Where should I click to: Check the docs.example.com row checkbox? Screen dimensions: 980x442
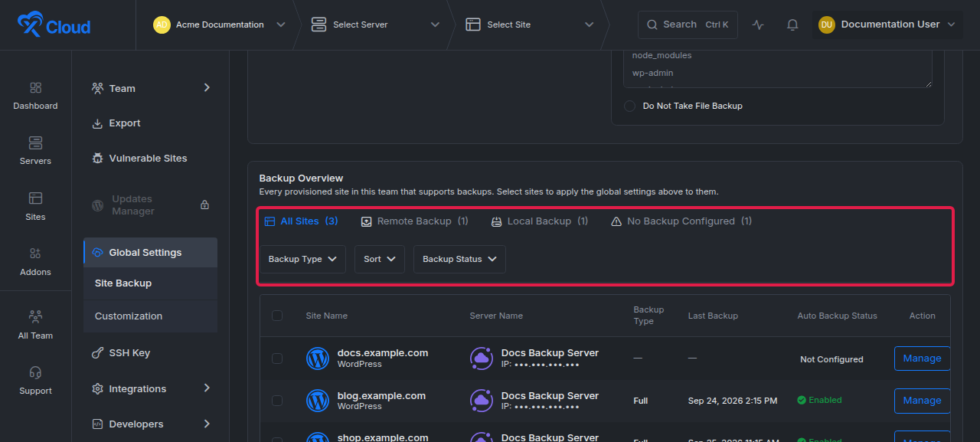click(277, 359)
